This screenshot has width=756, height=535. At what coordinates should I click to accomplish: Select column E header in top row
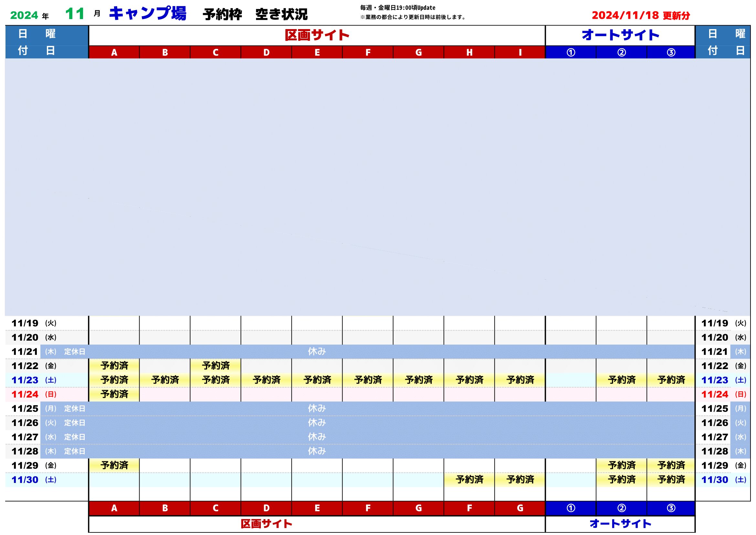click(317, 52)
